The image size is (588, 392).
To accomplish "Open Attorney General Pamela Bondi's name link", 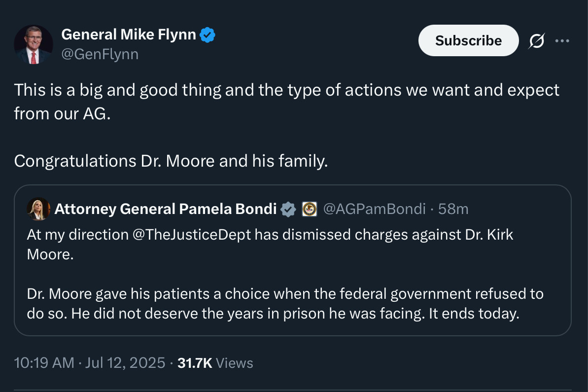I will (165, 209).
